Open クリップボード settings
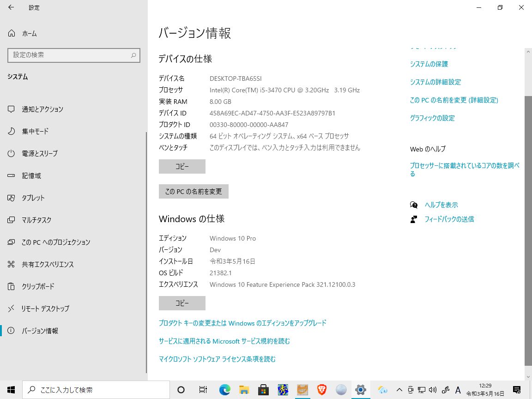This screenshot has height=399, width=532. [x=73, y=286]
